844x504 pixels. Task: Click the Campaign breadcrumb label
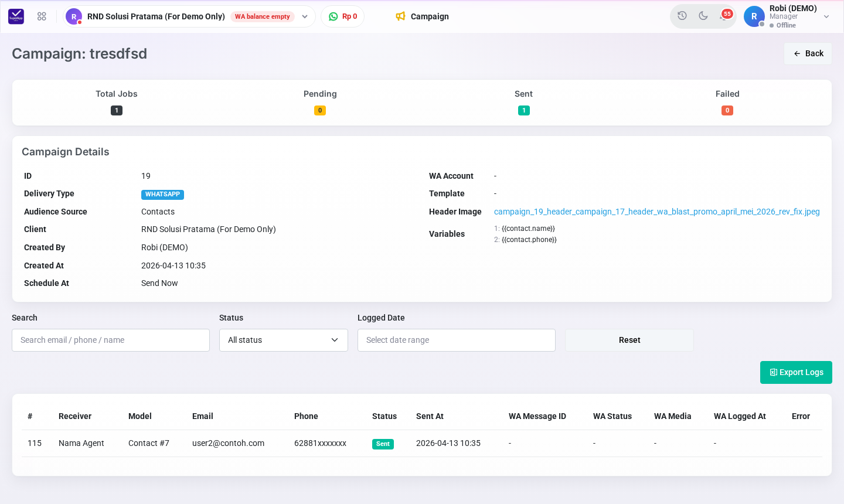430,16
